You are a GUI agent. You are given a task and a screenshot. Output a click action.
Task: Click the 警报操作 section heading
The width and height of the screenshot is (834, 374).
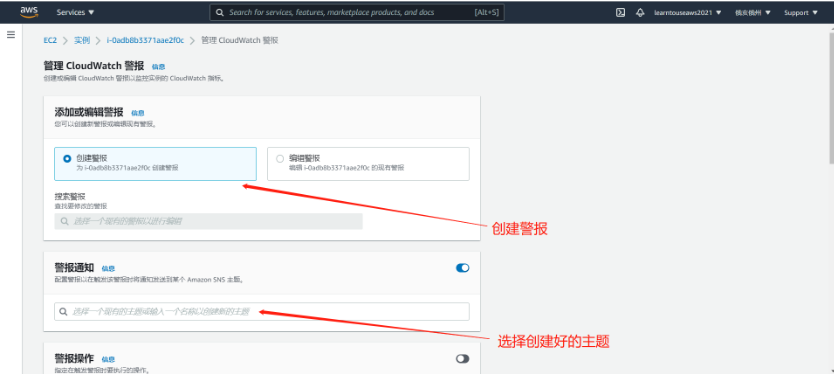click(74, 359)
